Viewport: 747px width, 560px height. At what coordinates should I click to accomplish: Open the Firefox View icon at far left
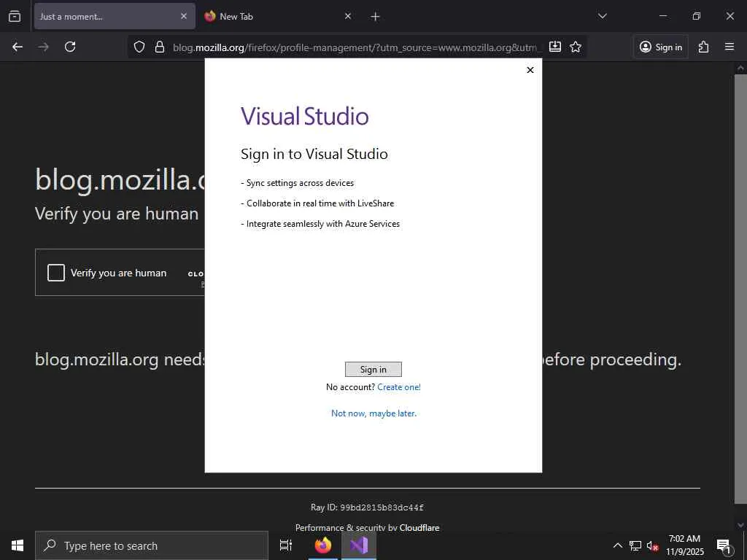(15, 16)
